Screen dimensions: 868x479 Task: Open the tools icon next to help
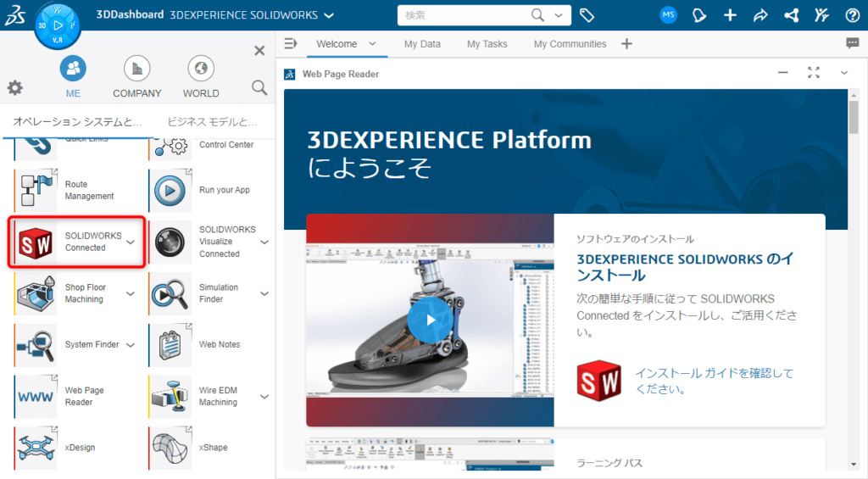tap(821, 15)
